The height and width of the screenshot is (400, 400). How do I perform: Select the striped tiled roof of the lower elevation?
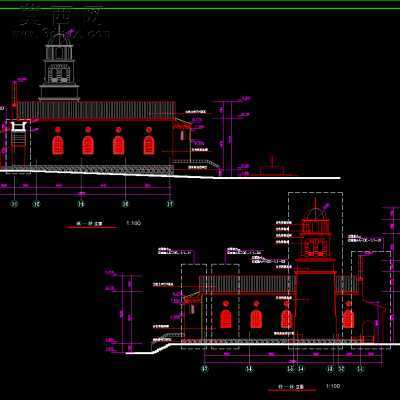coord(247,284)
